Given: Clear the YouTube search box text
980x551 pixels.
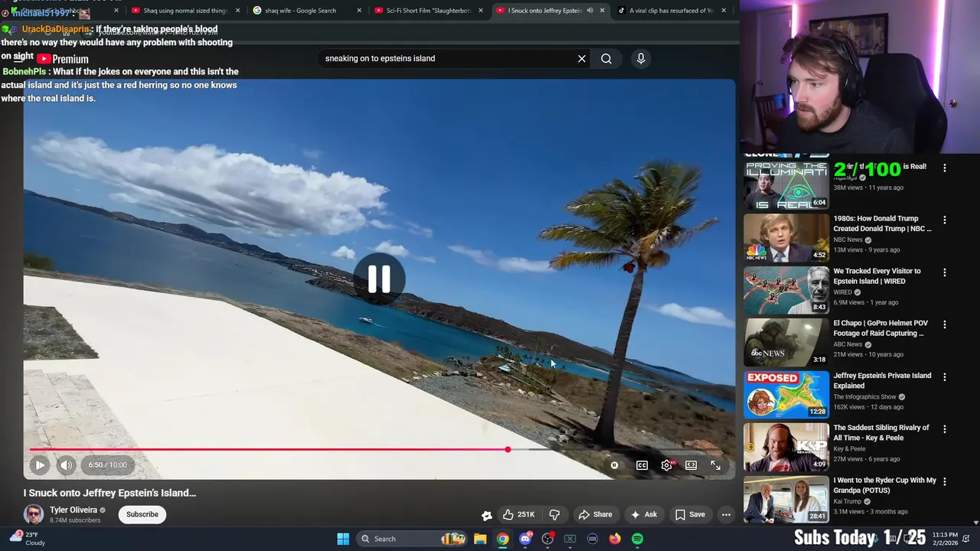Looking at the screenshot, I should pos(582,58).
